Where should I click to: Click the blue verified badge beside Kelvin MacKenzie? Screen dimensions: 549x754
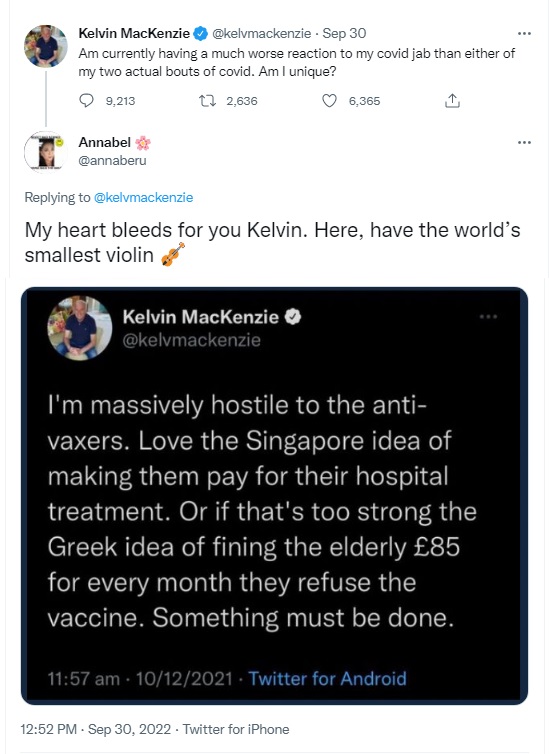200,33
